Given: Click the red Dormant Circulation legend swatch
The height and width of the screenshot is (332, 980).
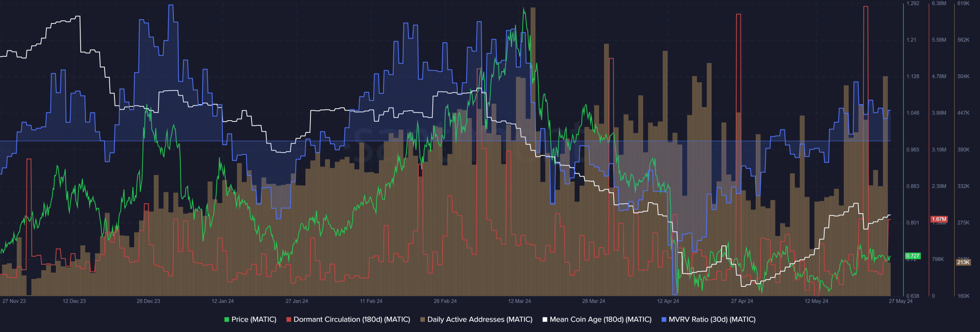Looking at the screenshot, I should [x=289, y=319].
